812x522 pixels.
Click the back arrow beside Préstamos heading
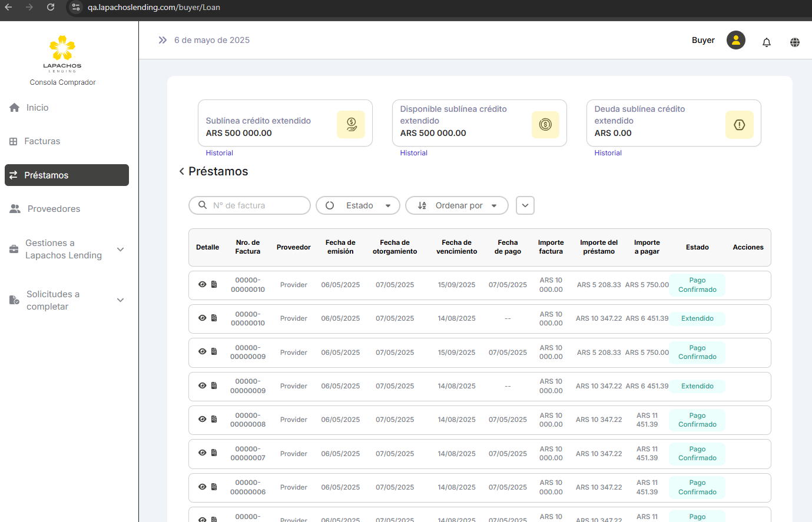pyautogui.click(x=181, y=171)
